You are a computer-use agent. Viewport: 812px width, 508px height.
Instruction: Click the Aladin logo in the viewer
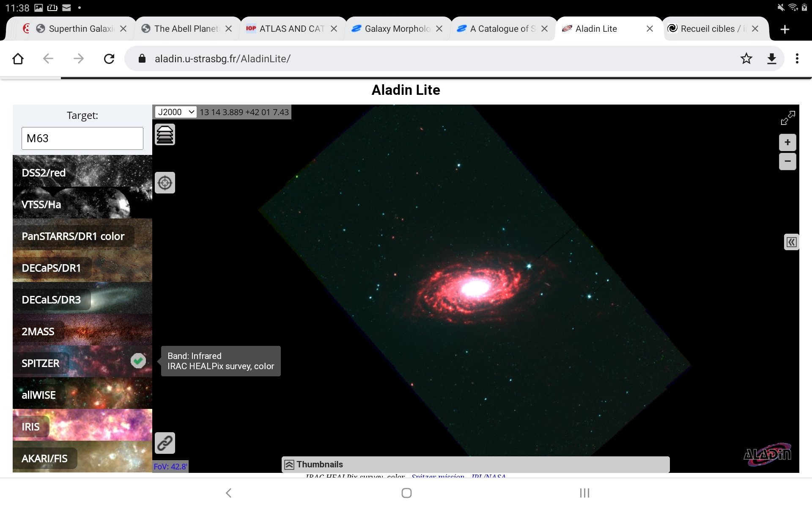(x=768, y=454)
